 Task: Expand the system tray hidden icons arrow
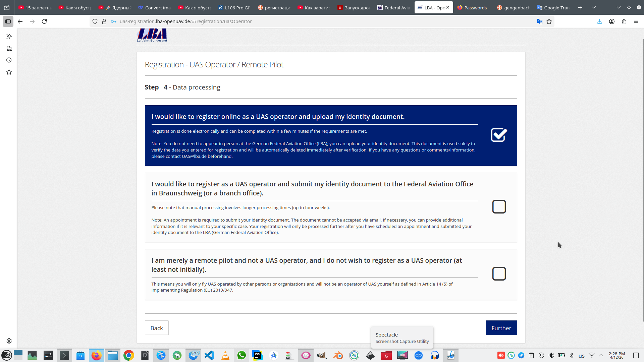pos(601,355)
